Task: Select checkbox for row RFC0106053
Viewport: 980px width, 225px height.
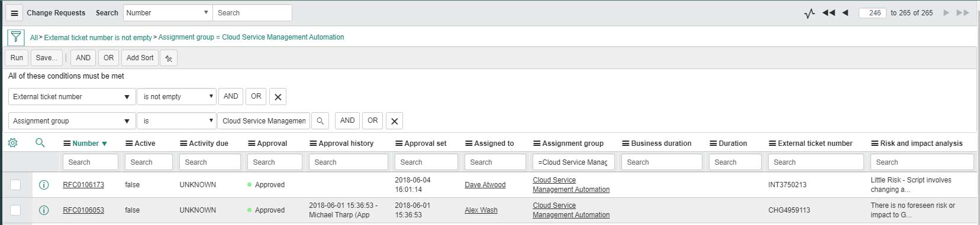Action: pos(15,210)
